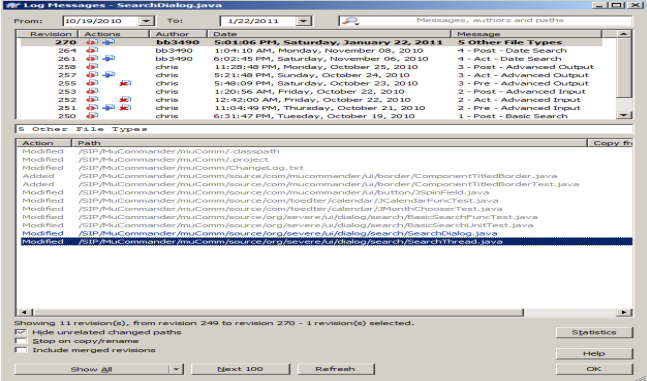Image resolution: width=647 pixels, height=381 pixels.
Task: Click the Actions column header
Action: coord(113,34)
